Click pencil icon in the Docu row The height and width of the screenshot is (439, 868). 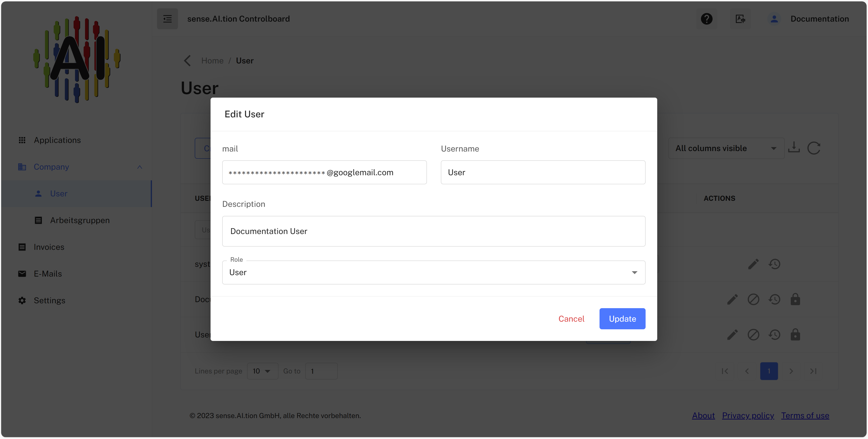coord(732,299)
